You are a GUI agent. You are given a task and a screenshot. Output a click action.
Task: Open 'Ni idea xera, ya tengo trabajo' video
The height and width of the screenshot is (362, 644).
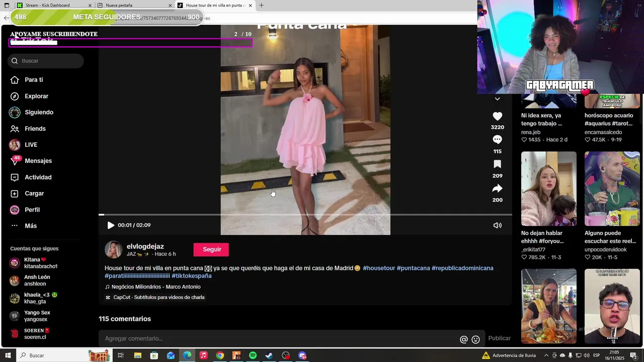tap(542, 119)
